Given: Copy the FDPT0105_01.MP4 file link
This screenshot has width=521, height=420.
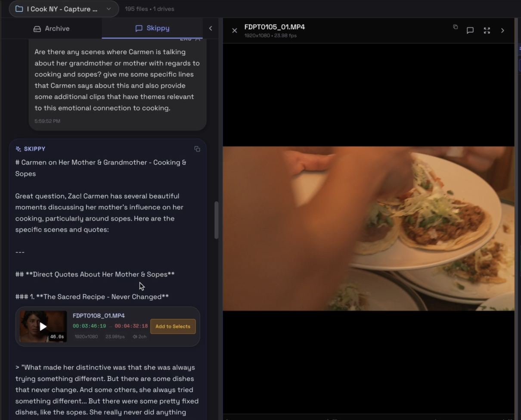Looking at the screenshot, I should 455,27.
